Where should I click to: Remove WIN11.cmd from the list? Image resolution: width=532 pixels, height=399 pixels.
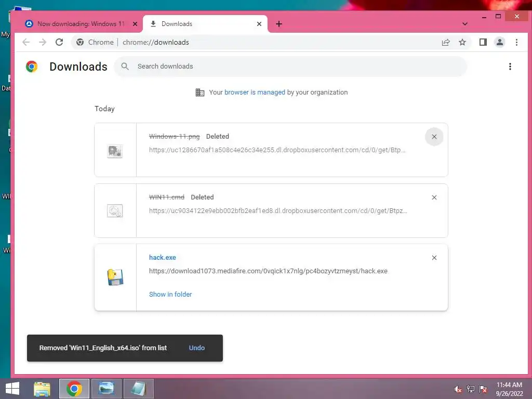pos(434,197)
